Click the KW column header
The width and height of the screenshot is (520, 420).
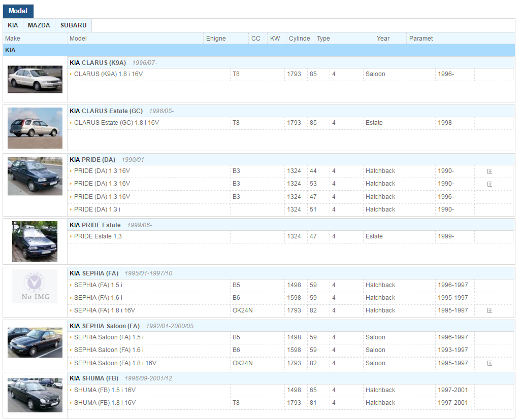point(275,39)
